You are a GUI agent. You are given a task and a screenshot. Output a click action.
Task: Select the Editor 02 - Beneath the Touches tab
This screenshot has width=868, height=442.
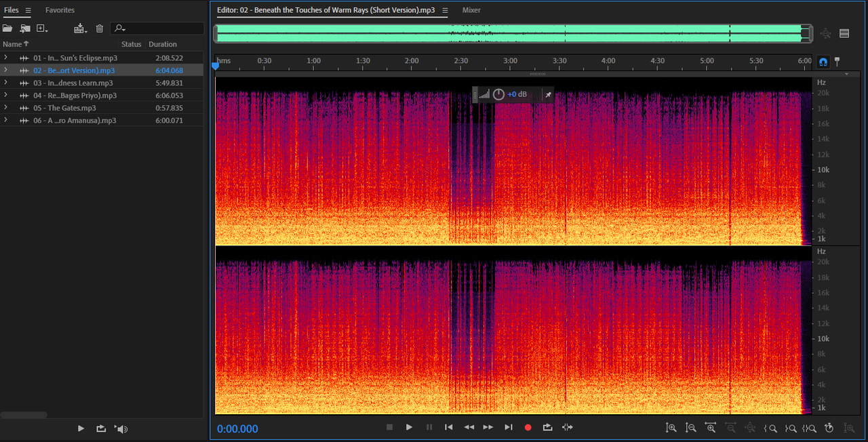(x=326, y=10)
